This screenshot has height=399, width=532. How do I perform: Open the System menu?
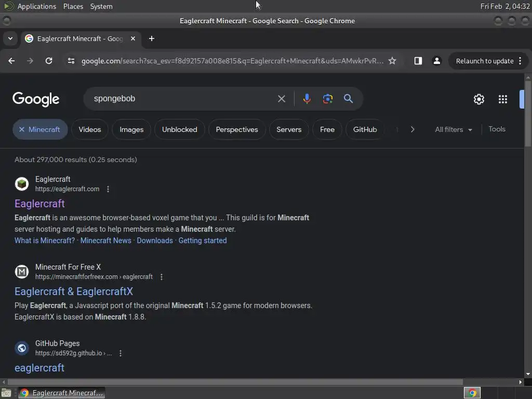(x=101, y=6)
